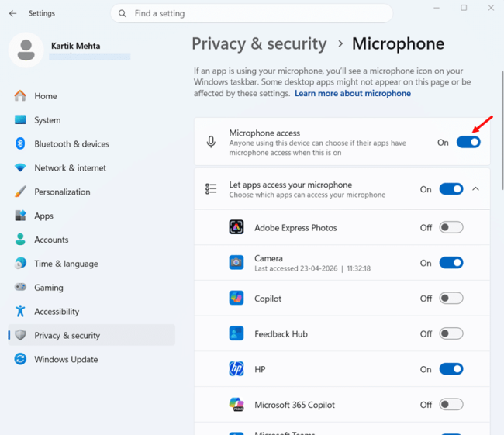Turn on Feedback Hub microphone toggle
This screenshot has height=435, width=504.
pyautogui.click(x=451, y=333)
